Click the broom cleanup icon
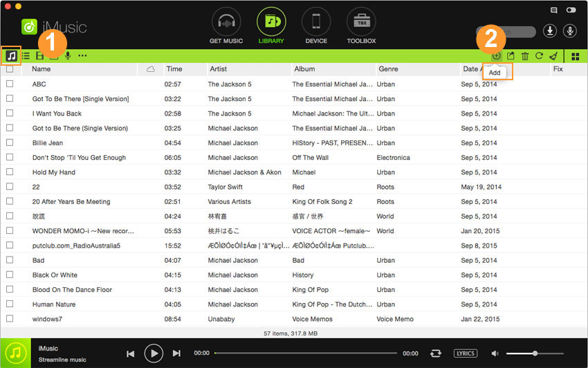This screenshot has width=588, height=368. click(x=553, y=56)
